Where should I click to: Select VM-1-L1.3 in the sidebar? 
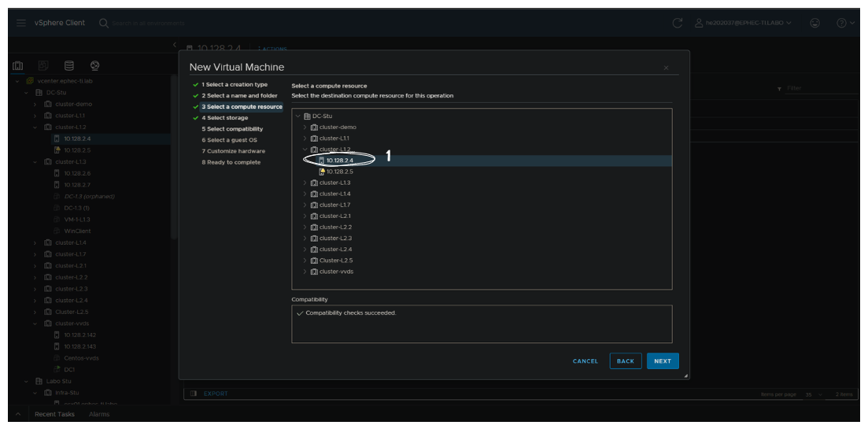(x=77, y=219)
